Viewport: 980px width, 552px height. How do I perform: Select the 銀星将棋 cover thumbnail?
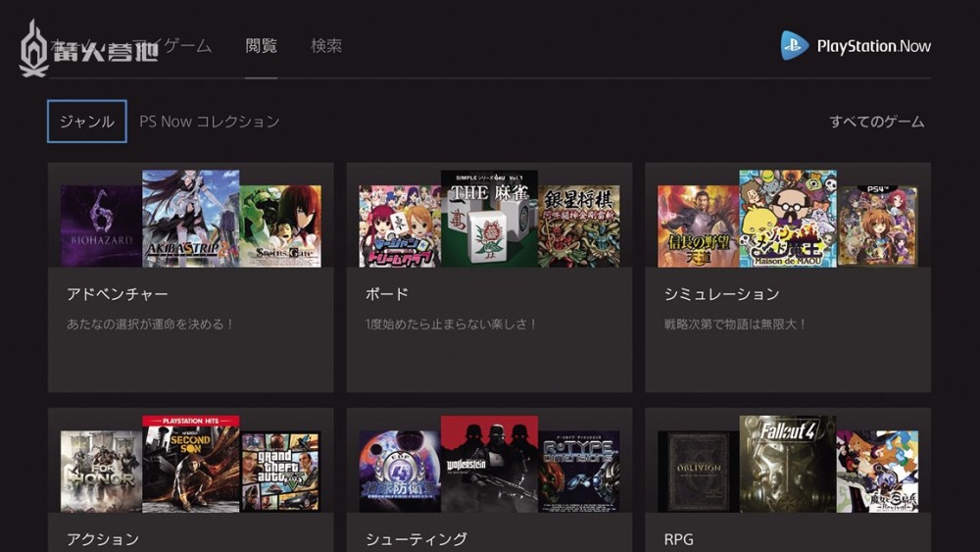click(579, 226)
